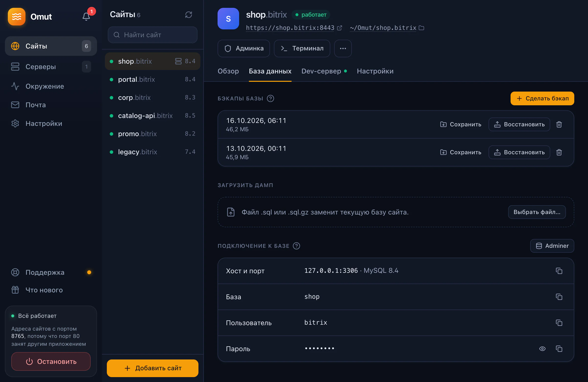Open the three-dots more actions menu

click(x=343, y=48)
